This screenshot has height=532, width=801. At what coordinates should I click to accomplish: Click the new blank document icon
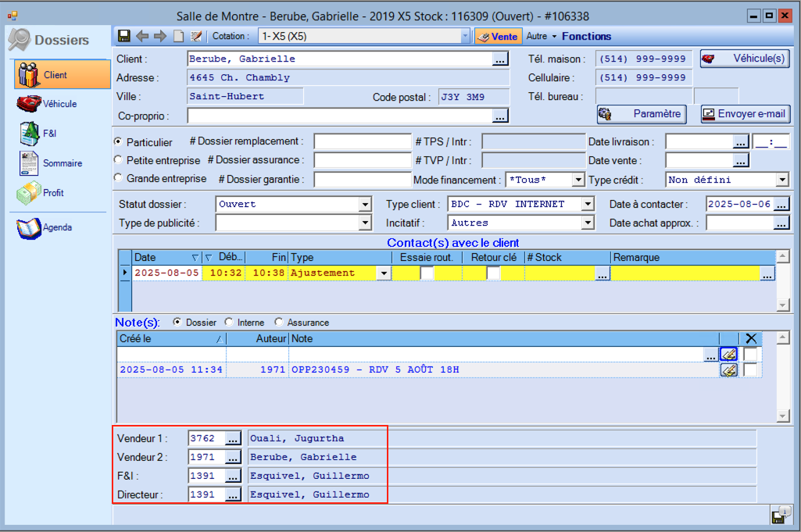178,36
